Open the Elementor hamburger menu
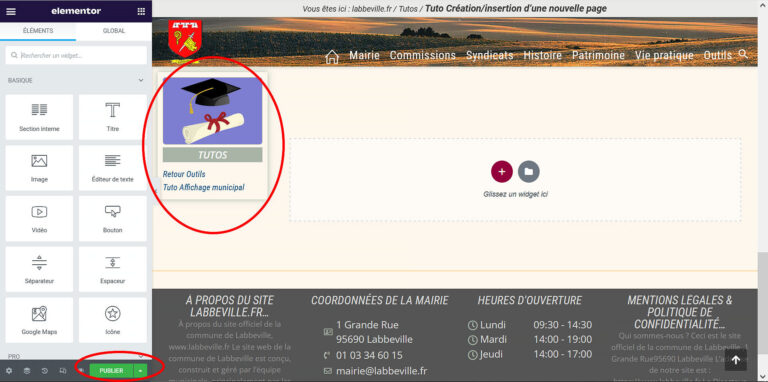 [x=11, y=11]
